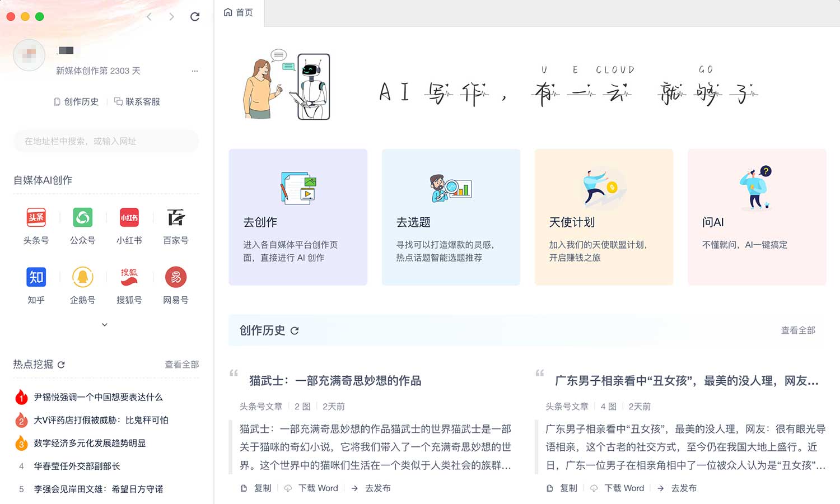Expand more platforms with the chevron
Image resolution: width=840 pixels, height=504 pixels.
click(x=105, y=325)
